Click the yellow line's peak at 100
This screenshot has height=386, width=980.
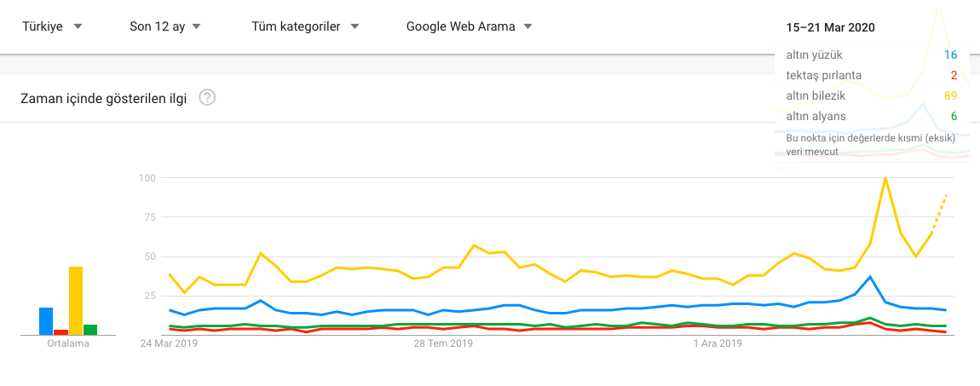pyautogui.click(x=885, y=179)
